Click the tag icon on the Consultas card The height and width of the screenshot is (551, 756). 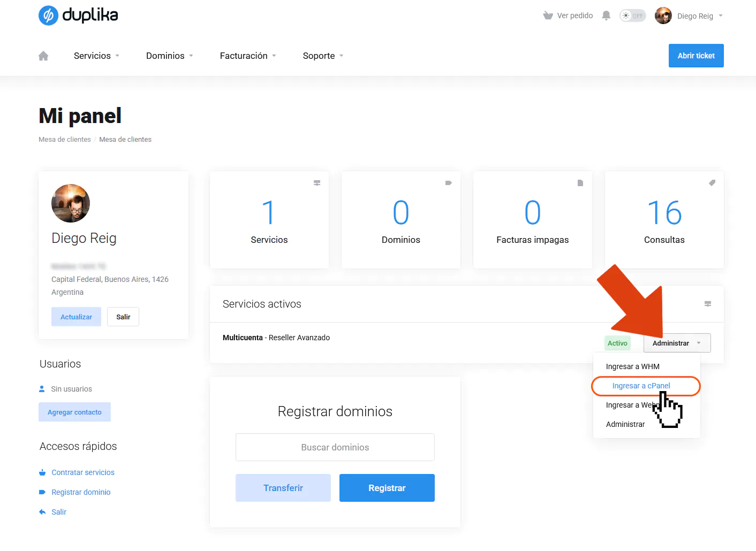tap(712, 182)
